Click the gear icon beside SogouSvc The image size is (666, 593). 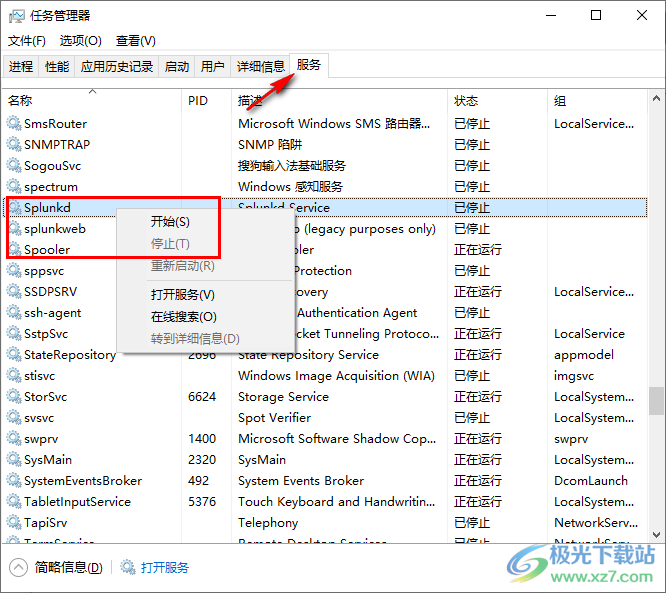tap(14, 165)
